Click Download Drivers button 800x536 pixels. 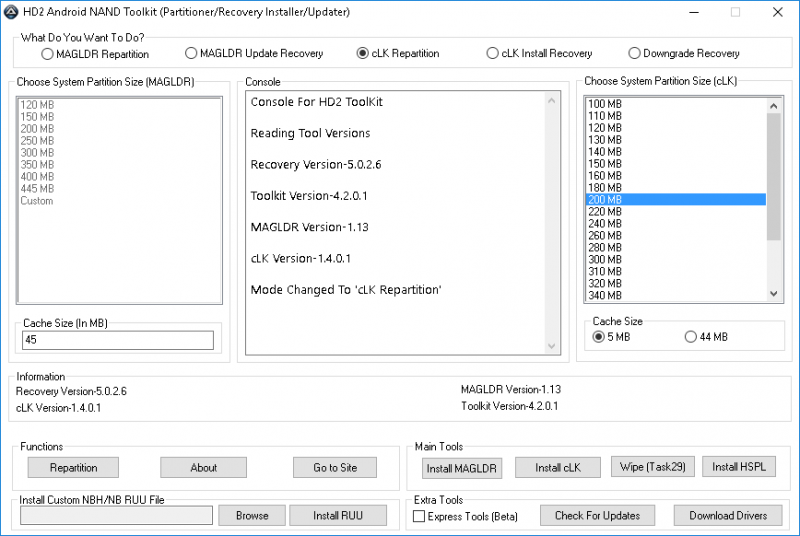[728, 516]
